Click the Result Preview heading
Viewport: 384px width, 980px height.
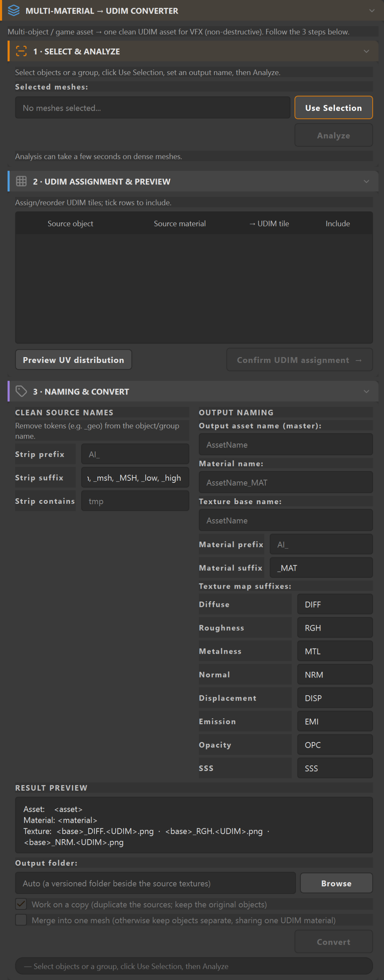pyautogui.click(x=51, y=787)
